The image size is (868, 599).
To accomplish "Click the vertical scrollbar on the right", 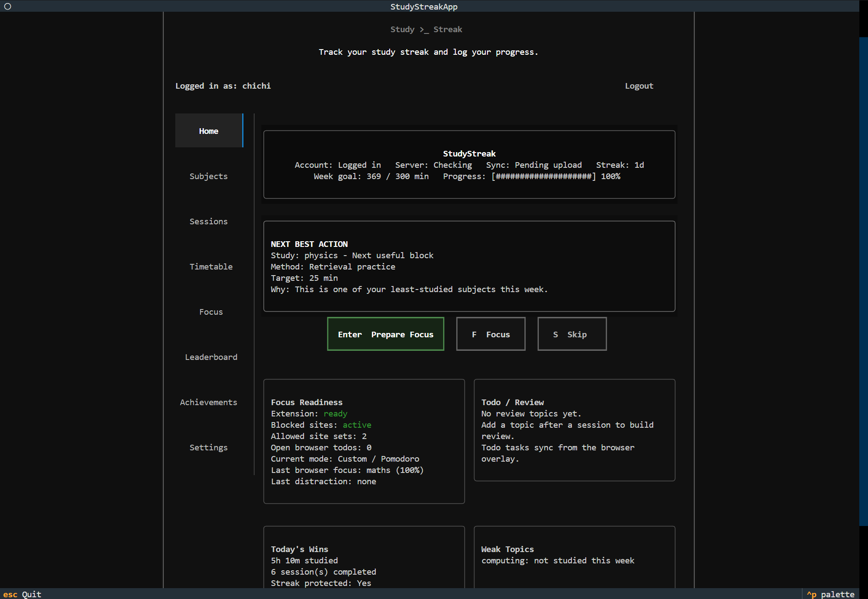I will [x=863, y=281].
